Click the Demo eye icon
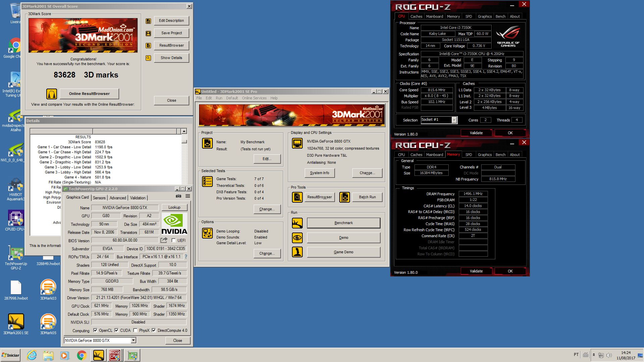 297,238
